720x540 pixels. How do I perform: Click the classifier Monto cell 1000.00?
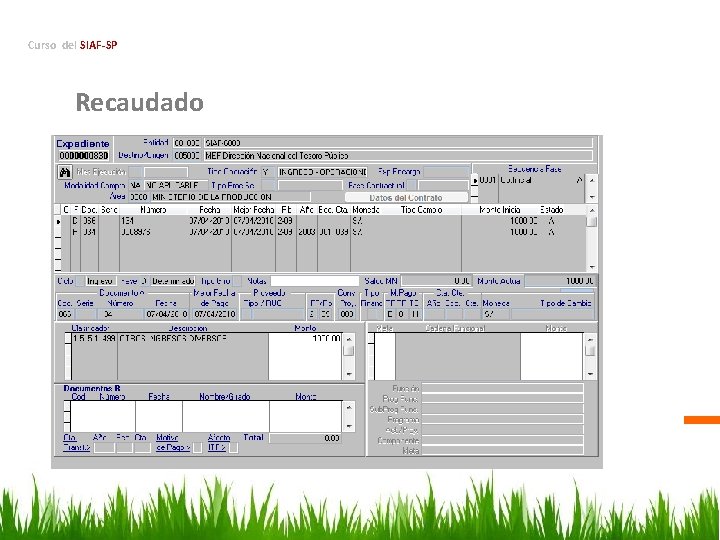click(305, 338)
